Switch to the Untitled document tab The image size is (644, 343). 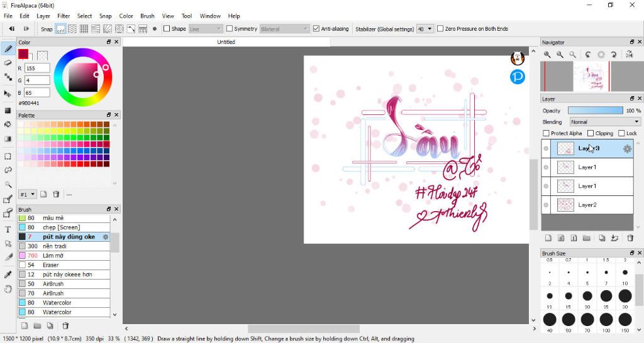point(226,42)
